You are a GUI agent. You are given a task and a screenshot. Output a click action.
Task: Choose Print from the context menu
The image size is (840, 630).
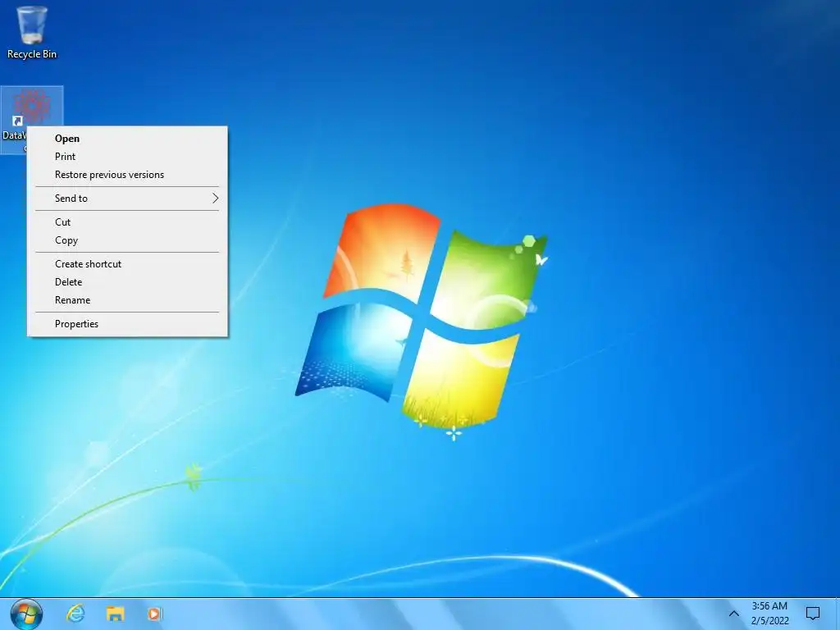127,157
